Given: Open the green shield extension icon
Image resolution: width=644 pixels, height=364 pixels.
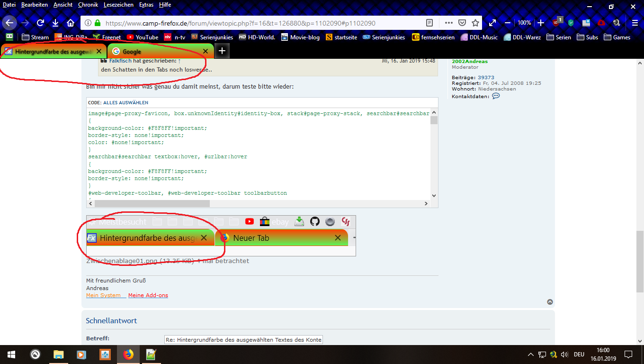Looking at the screenshot, I should [571, 23].
